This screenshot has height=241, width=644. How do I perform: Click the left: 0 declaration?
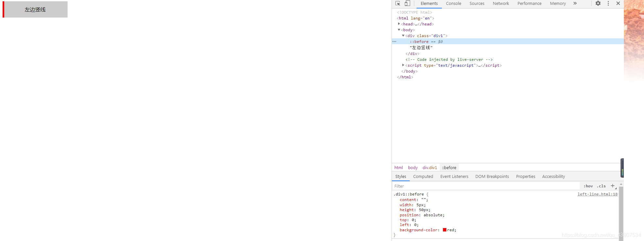pos(409,225)
